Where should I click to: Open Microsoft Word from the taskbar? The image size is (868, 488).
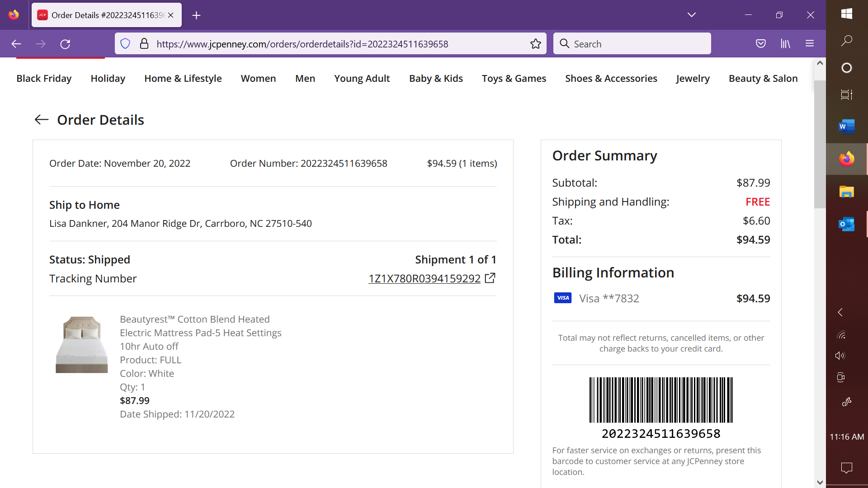847,127
